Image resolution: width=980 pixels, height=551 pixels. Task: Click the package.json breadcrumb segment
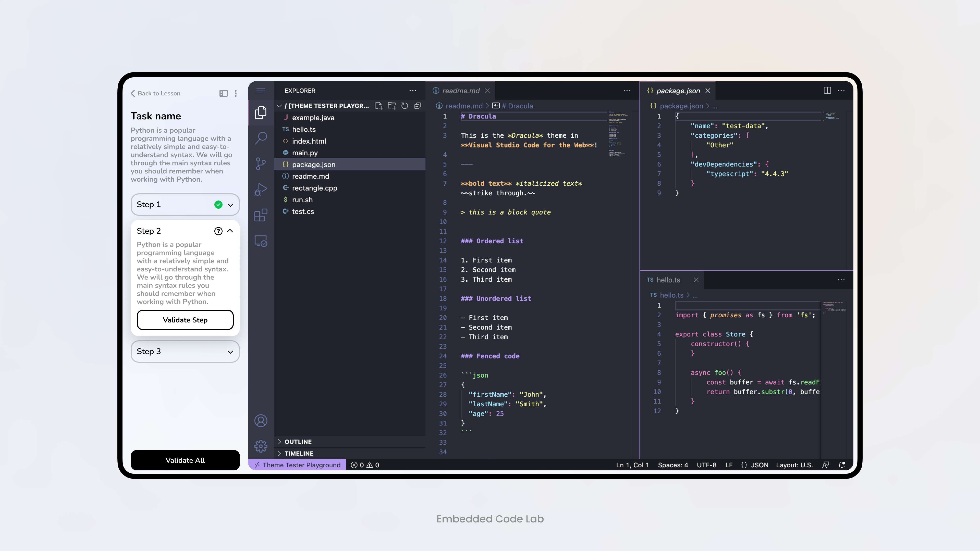tap(681, 106)
